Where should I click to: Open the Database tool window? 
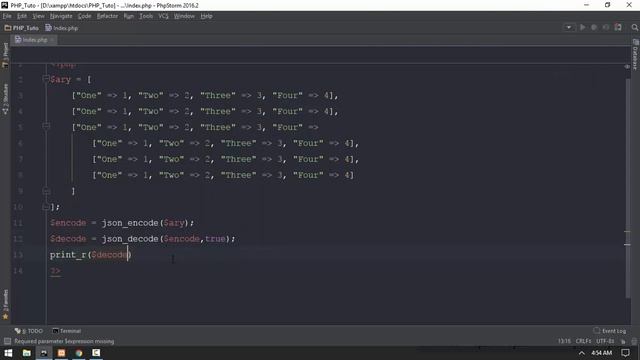point(635,54)
